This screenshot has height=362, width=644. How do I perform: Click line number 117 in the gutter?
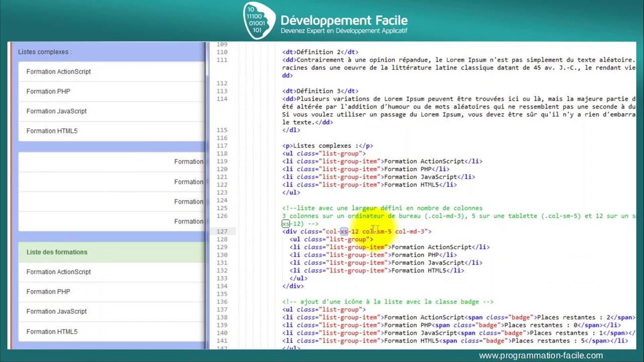coord(222,146)
